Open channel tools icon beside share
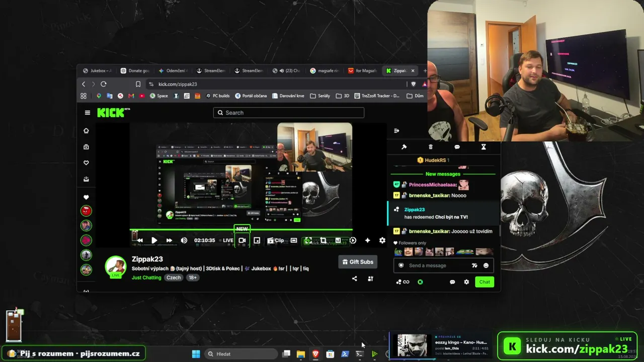Screen dimensions: 644x362 pyautogui.click(x=370, y=279)
